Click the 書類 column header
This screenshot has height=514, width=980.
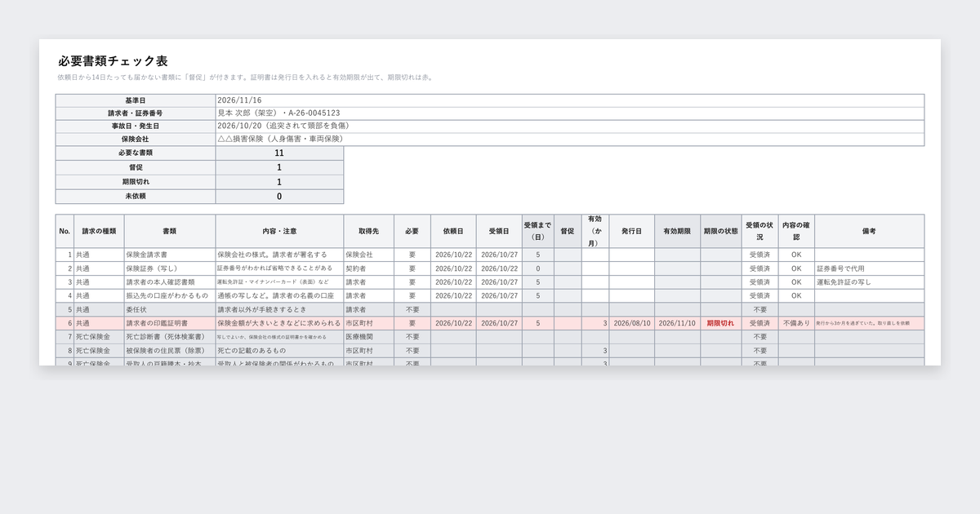pos(170,232)
